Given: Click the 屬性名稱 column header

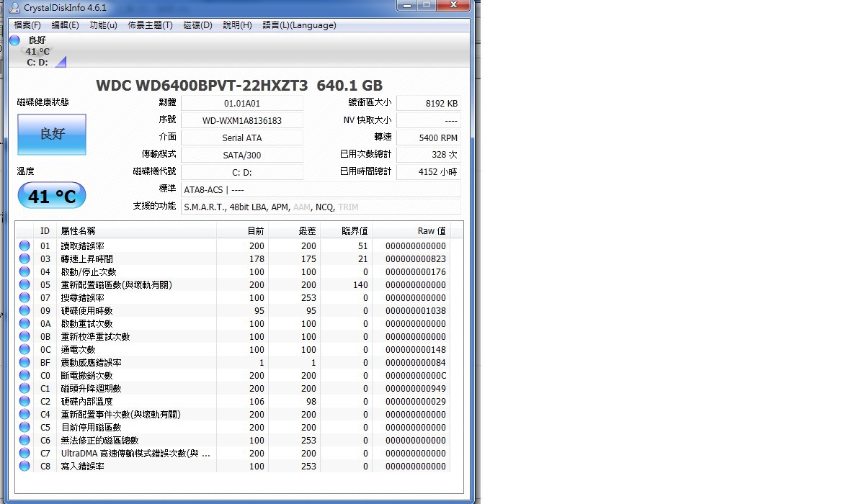Looking at the screenshot, I should (136, 231).
